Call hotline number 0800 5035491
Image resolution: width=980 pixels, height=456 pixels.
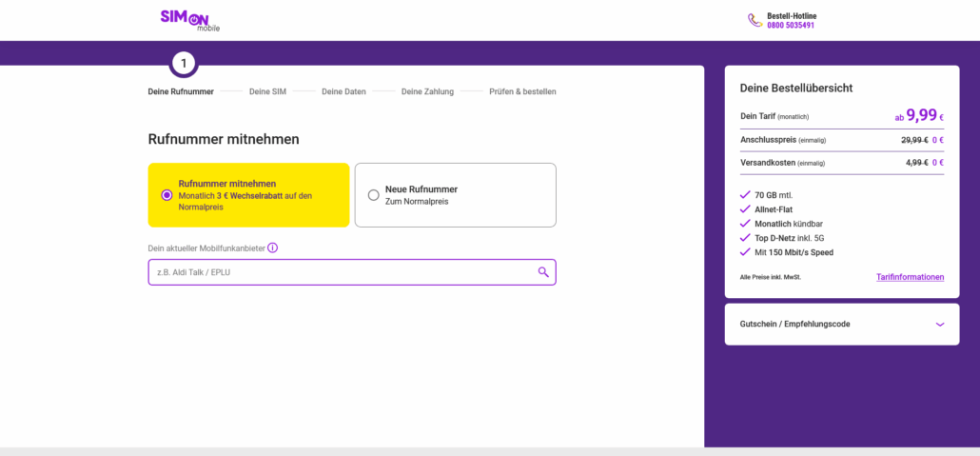791,26
